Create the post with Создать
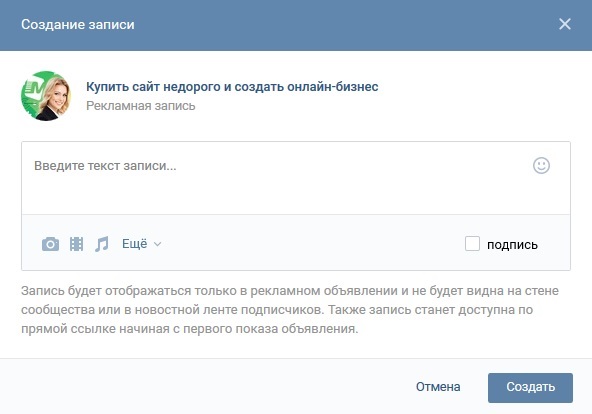This screenshot has height=414, width=592. pos(530,388)
